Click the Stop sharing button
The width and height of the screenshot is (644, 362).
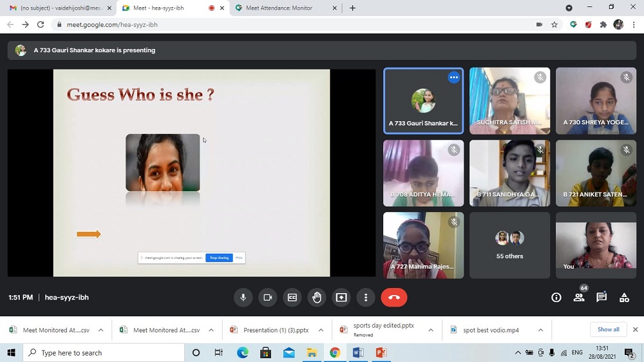(x=219, y=258)
